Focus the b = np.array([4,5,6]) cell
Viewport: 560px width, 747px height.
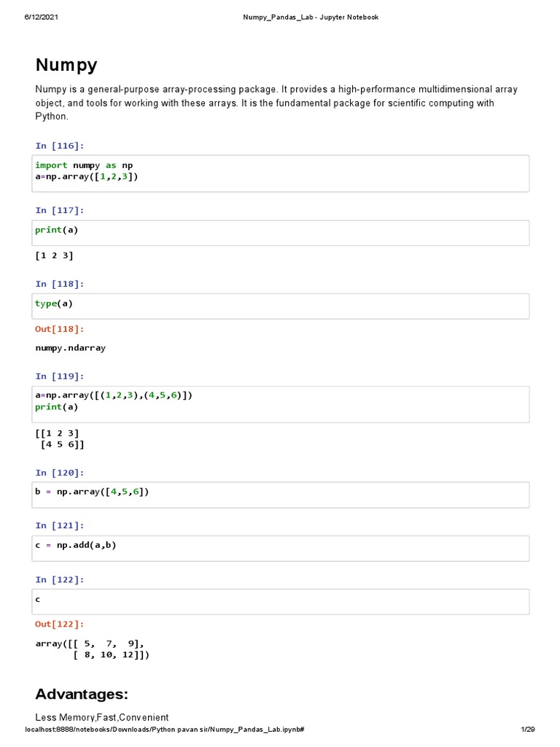pyautogui.click(x=281, y=495)
